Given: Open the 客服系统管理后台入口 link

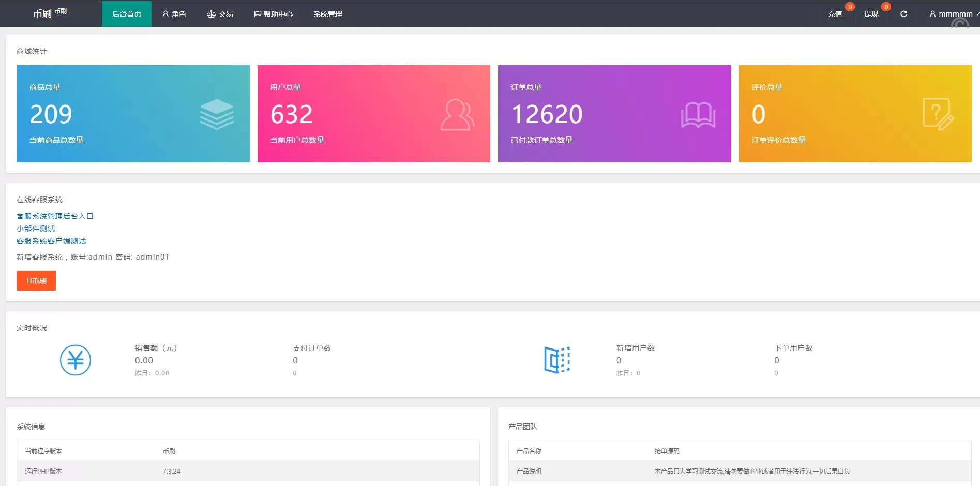Looking at the screenshot, I should click(55, 216).
